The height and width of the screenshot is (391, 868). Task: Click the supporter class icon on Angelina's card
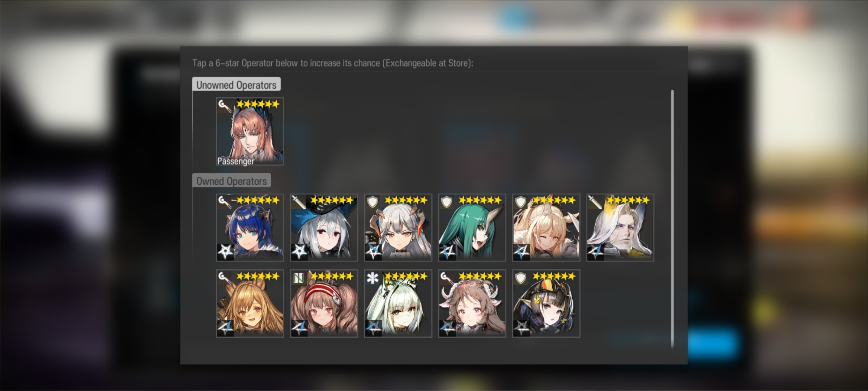[299, 278]
